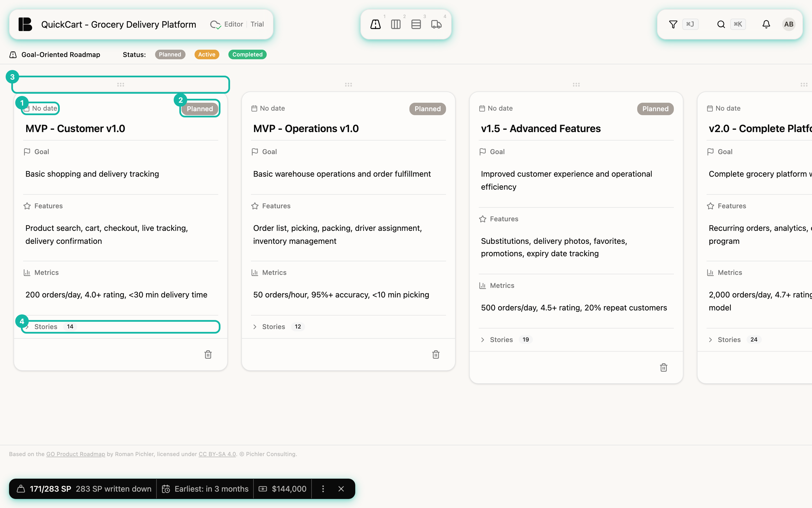Screen dimensions: 812x508
Task: Click the app logo next to QuickCart
Action: coord(25,24)
